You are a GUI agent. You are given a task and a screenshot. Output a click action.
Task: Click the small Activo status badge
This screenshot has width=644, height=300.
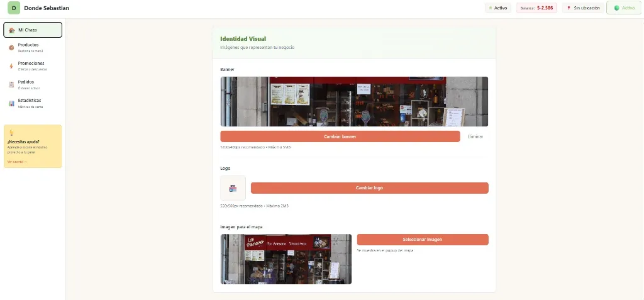498,8
